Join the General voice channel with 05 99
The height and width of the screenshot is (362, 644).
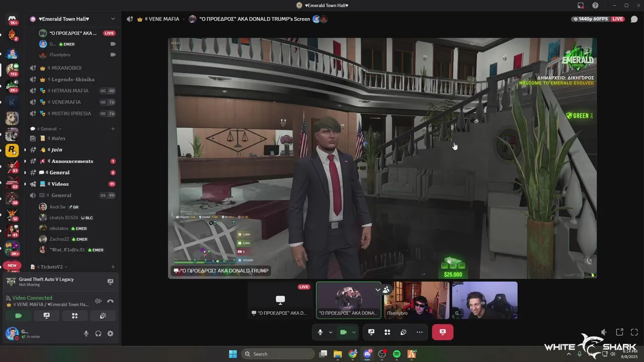point(72,195)
